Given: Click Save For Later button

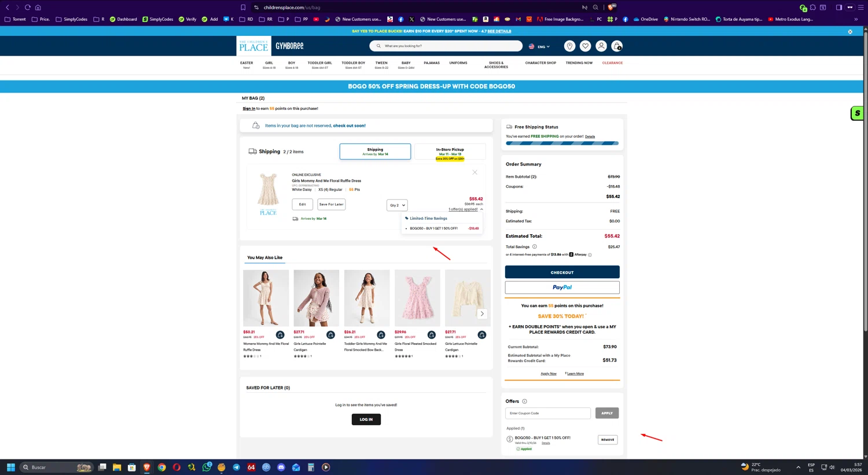Looking at the screenshot, I should [x=331, y=204].
